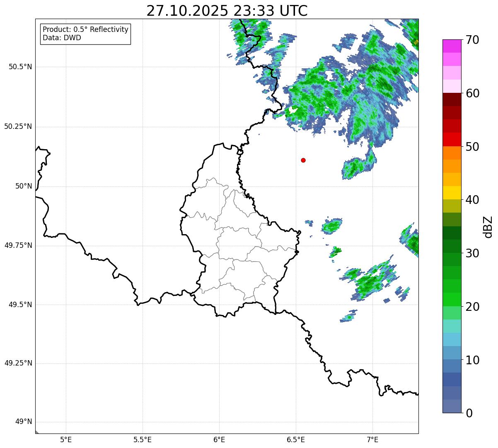Viewport: 498px width, 448px height.
Task: Click the 50°N latitude label
Action: (x=24, y=186)
